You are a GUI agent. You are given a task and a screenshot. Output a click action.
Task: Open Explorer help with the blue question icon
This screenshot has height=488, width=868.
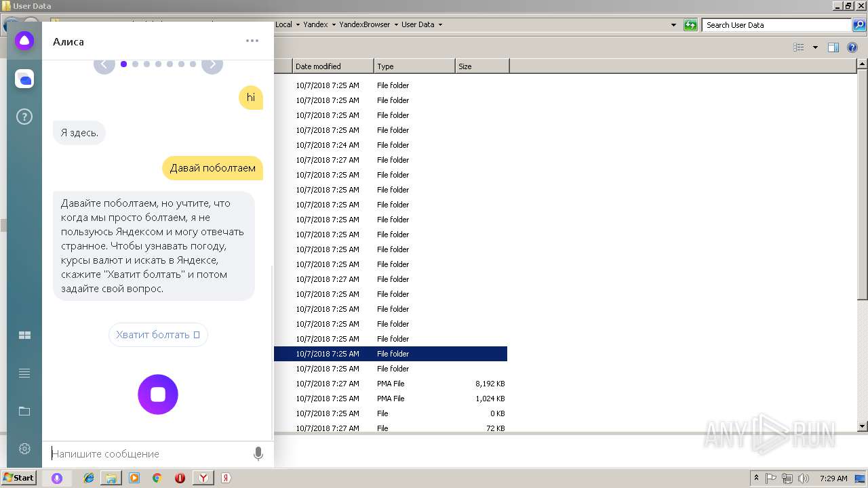pos(852,47)
